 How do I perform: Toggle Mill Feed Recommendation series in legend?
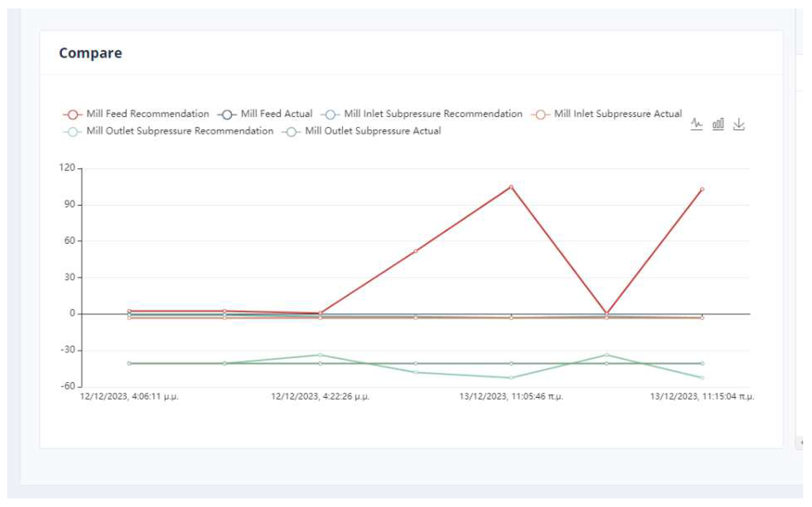click(136, 114)
